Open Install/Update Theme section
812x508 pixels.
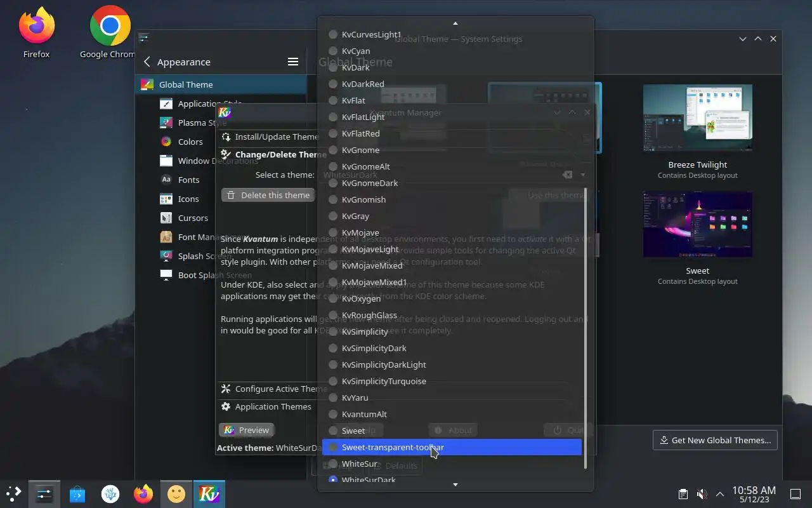pyautogui.click(x=269, y=137)
